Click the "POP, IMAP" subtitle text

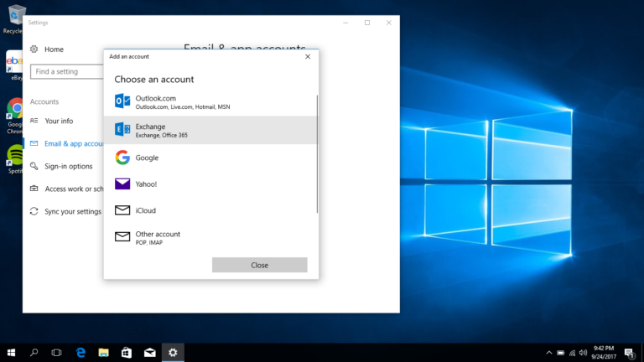pyautogui.click(x=149, y=242)
